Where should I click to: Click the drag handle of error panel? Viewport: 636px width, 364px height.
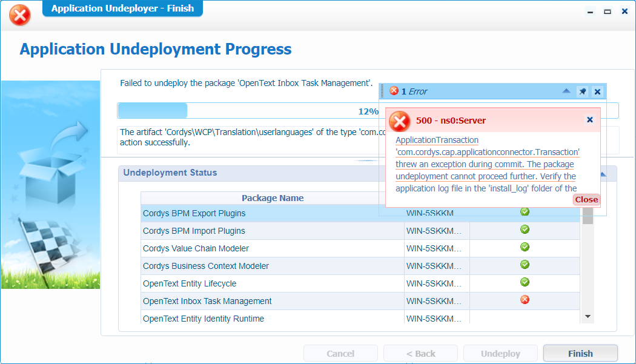click(x=382, y=91)
